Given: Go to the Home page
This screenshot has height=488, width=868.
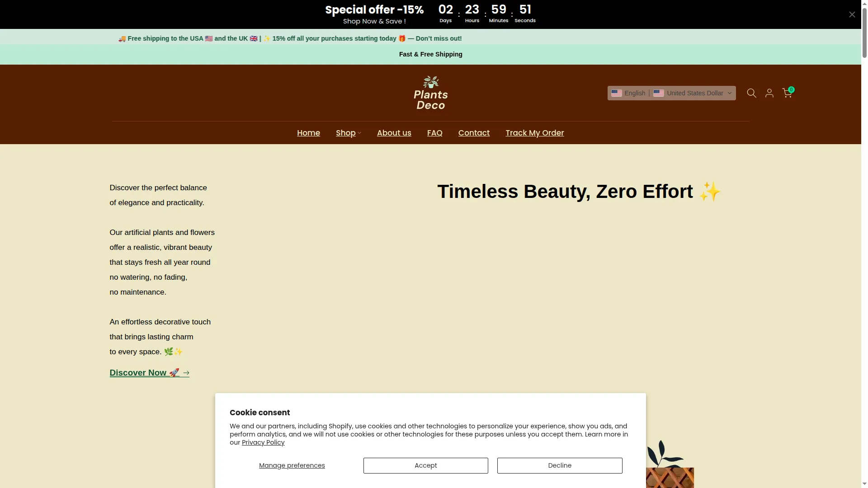Looking at the screenshot, I should [x=308, y=133].
